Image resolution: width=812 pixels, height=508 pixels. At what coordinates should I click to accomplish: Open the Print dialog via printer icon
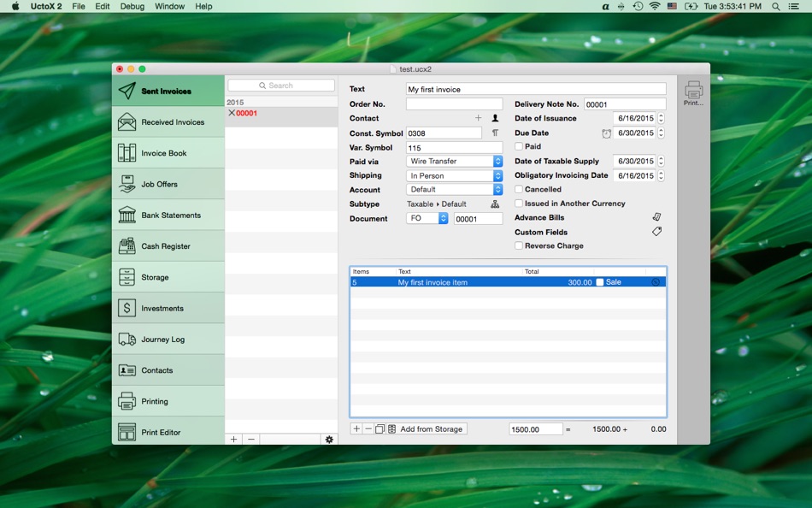point(692,89)
